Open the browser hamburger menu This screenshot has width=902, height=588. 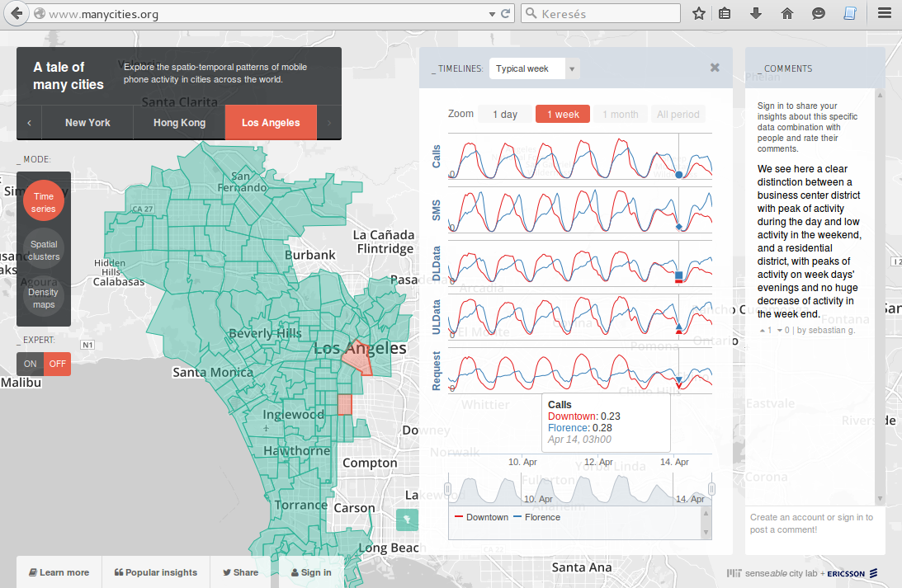coord(885,13)
